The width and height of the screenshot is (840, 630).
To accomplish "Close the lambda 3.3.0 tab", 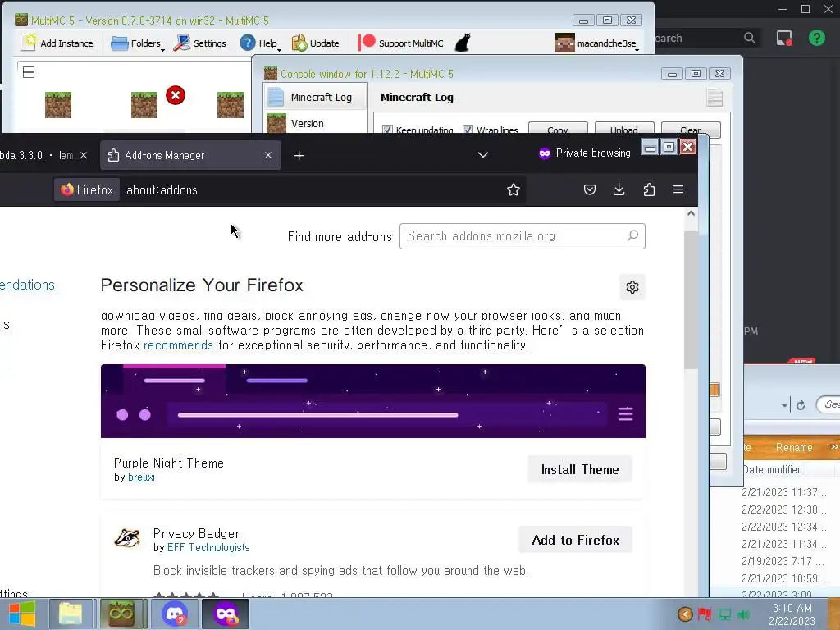I will (x=84, y=155).
